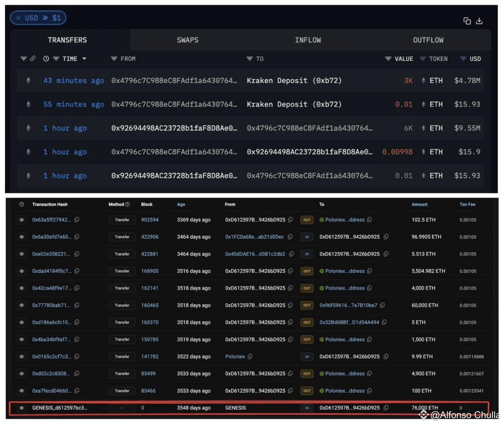Screen dimensions: 504x424
Task: Open the USD column filter
Action: coord(463,59)
